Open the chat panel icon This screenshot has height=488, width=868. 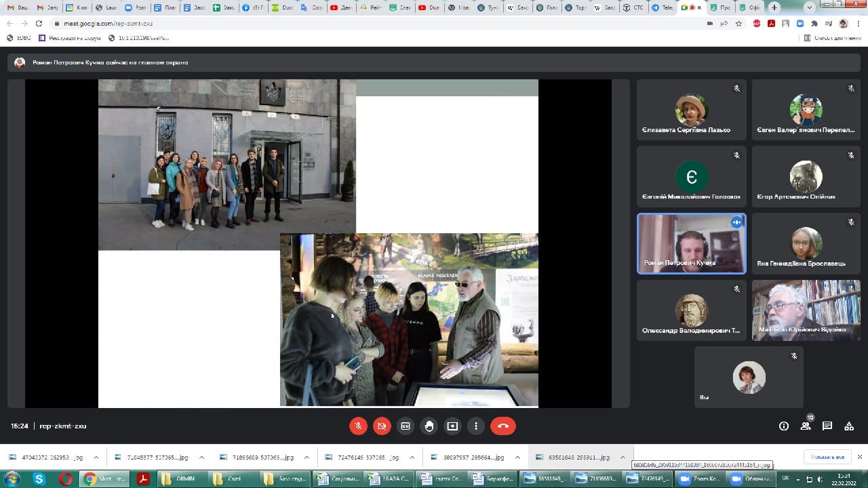pyautogui.click(x=827, y=426)
